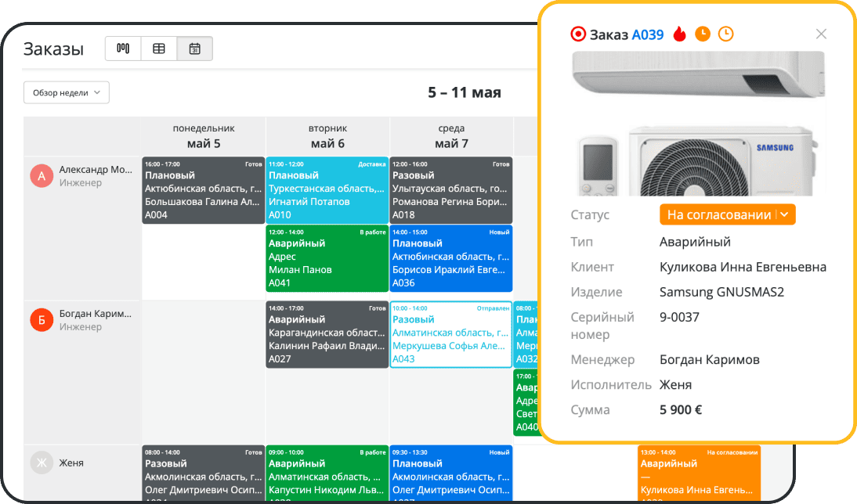Select the вторник май 6 column header
The height and width of the screenshot is (504, 857).
point(327,136)
